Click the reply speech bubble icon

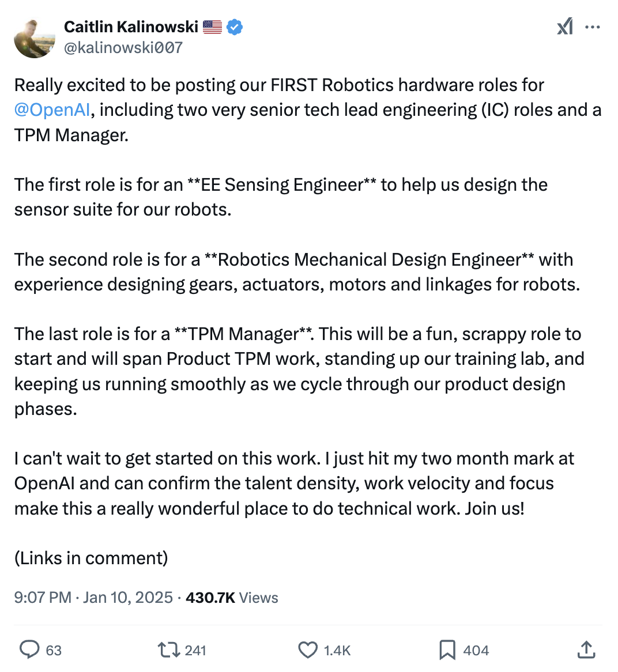click(x=29, y=650)
